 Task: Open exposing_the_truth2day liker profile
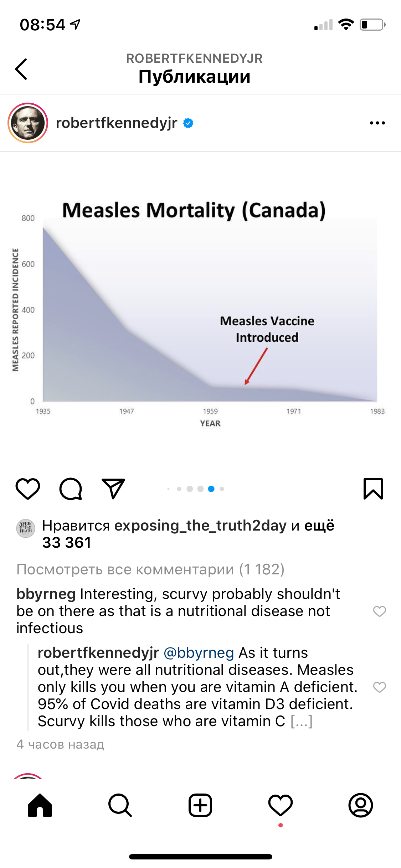click(x=200, y=526)
